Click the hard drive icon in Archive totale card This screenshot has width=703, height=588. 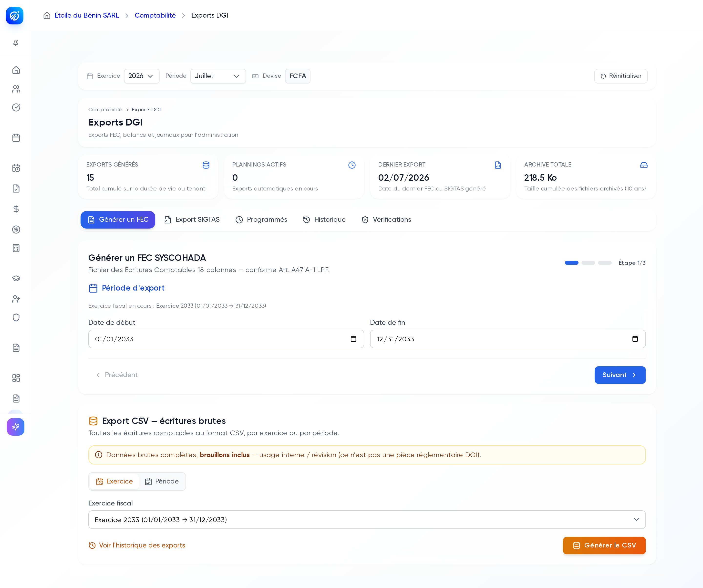click(x=644, y=165)
